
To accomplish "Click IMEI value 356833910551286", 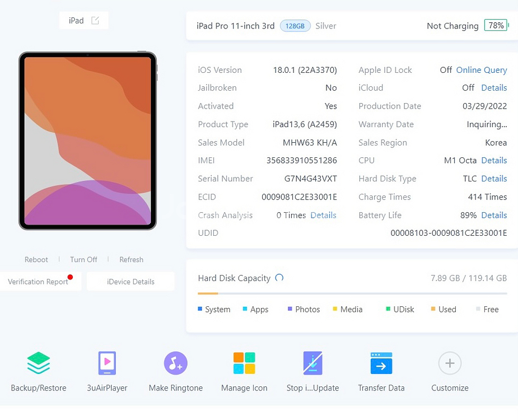I will tap(302, 160).
